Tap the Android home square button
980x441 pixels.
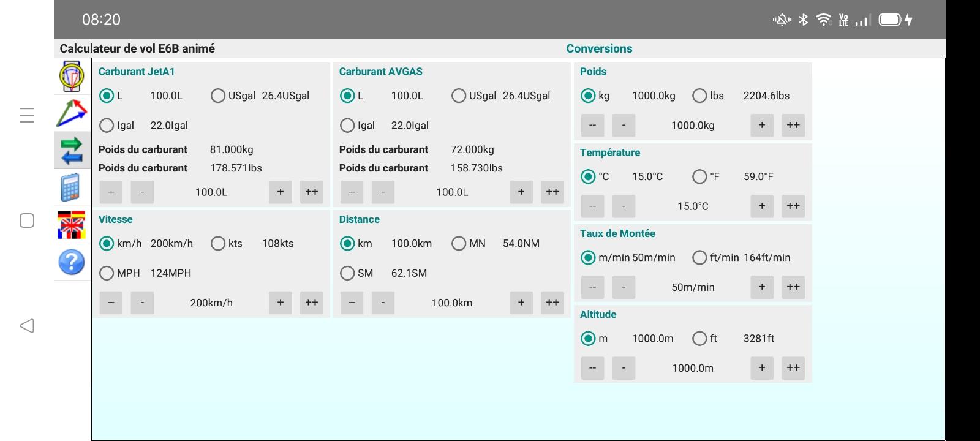point(27,221)
